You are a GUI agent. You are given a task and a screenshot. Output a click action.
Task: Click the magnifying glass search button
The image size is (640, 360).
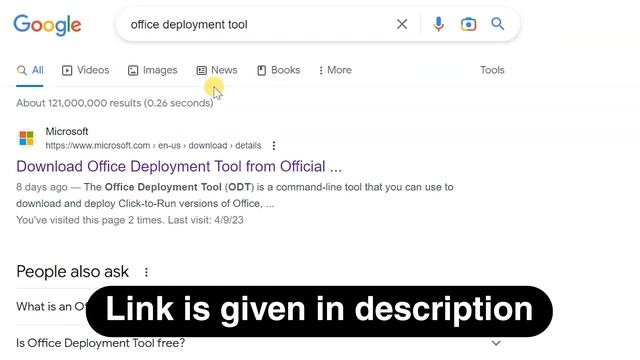click(498, 24)
